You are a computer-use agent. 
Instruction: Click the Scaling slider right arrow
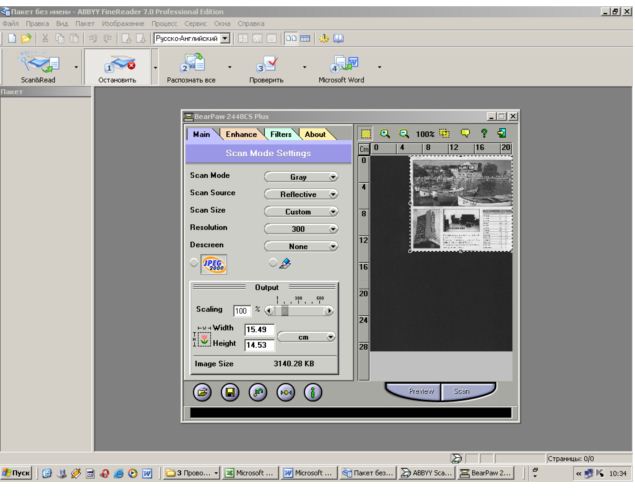(x=329, y=311)
